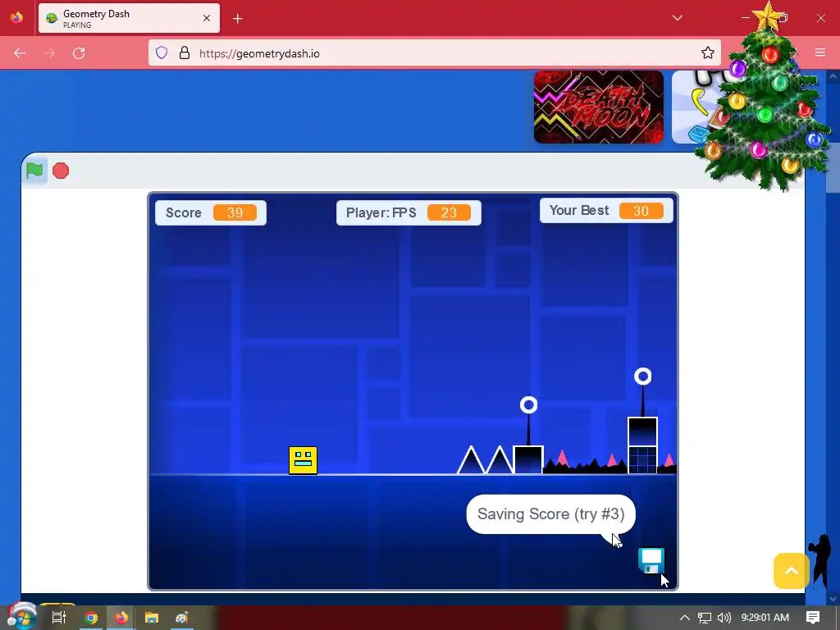This screenshot has width=840, height=630.
Task: Reload the Geometry Dash page
Action: pyautogui.click(x=79, y=53)
